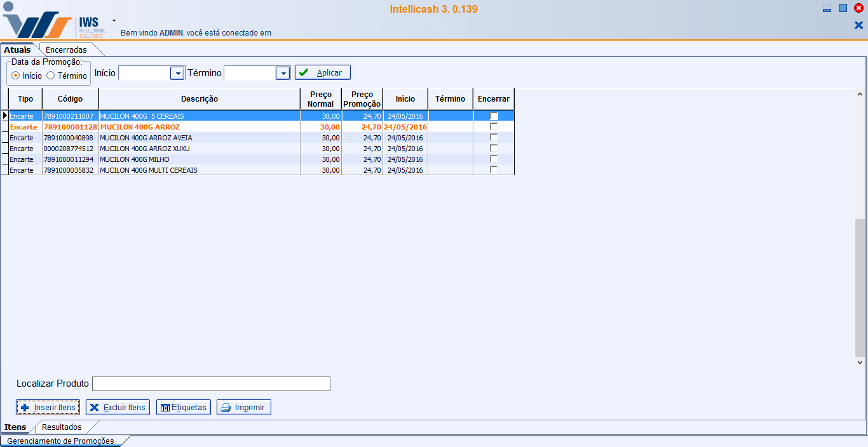Click the Aplicar button

point(323,72)
